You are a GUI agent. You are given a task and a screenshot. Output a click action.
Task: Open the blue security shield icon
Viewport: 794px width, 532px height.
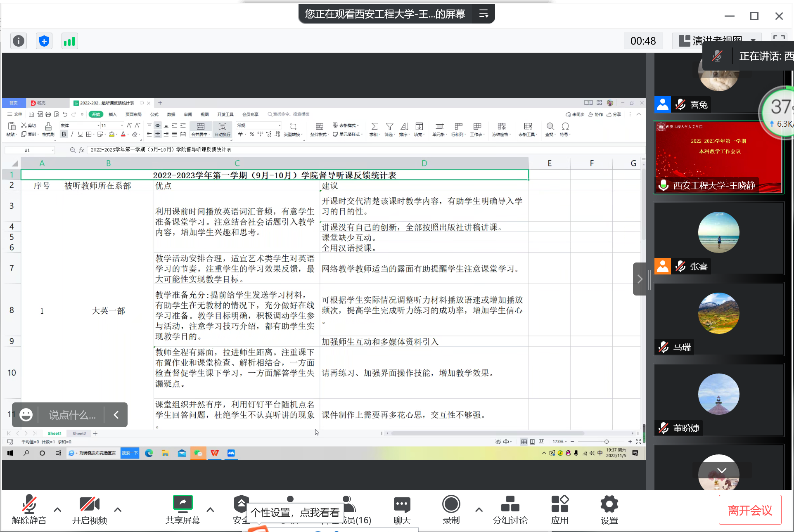44,41
